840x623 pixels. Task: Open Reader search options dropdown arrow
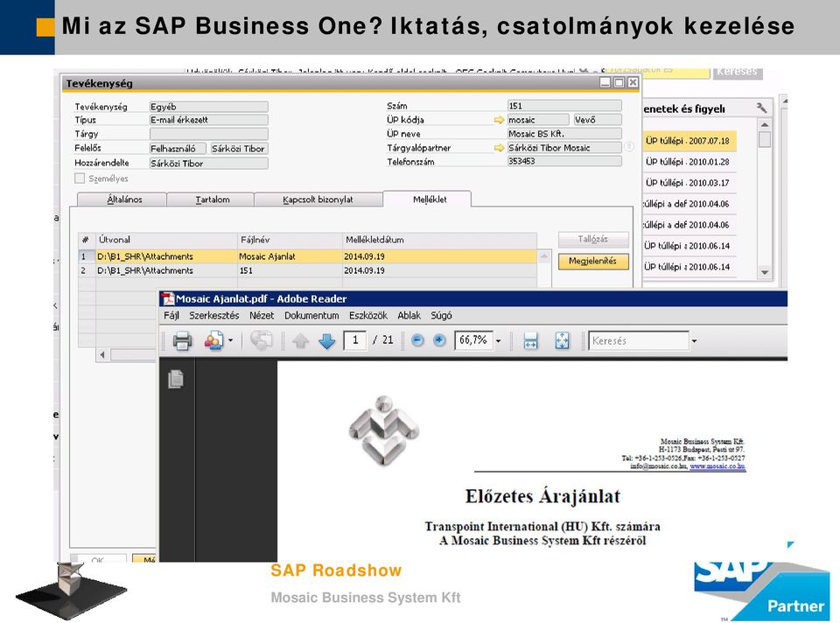click(x=694, y=340)
